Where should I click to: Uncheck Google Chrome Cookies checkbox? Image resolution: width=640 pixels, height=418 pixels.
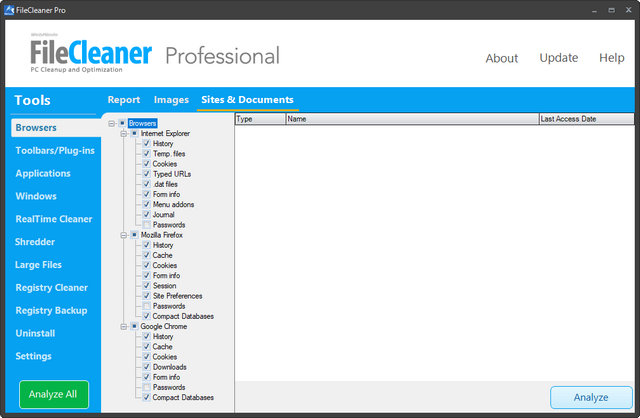[x=147, y=357]
